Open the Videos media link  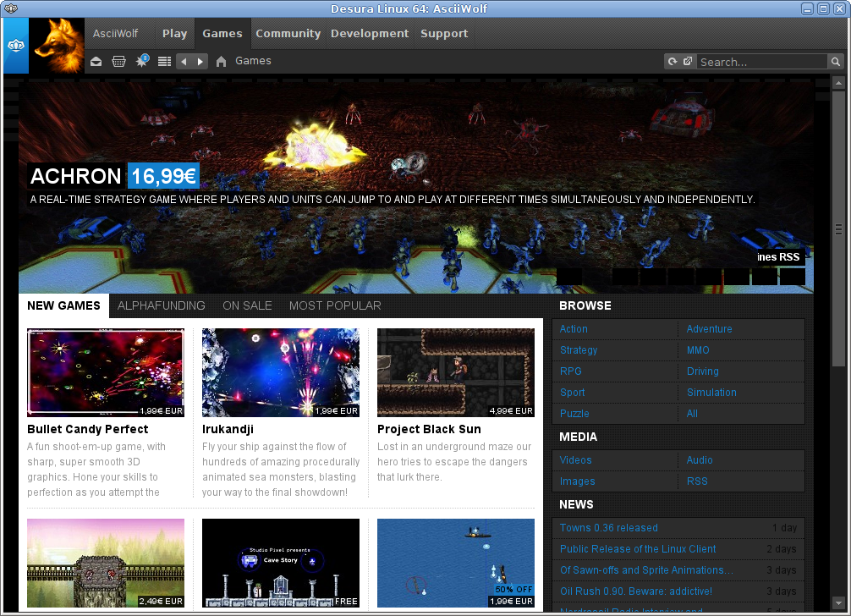(x=575, y=460)
